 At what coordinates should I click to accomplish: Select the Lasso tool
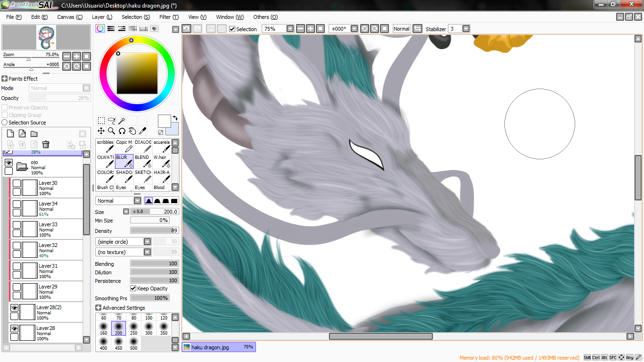[111, 121]
